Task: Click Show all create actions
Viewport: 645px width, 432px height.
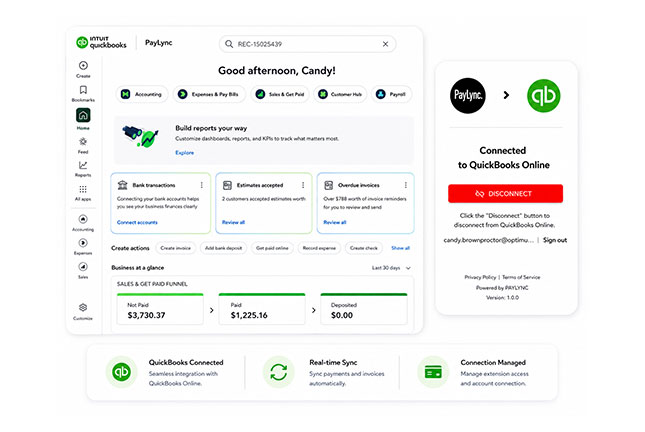Action: tap(400, 248)
